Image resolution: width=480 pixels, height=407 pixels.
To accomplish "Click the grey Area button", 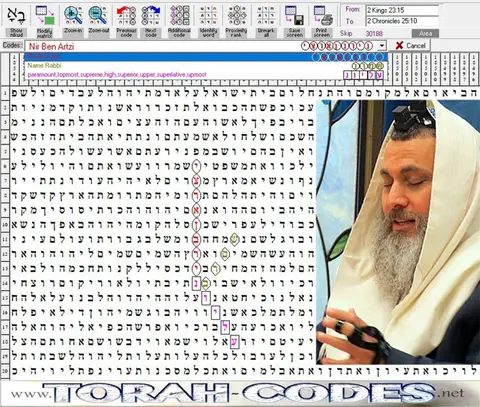I will (x=425, y=33).
